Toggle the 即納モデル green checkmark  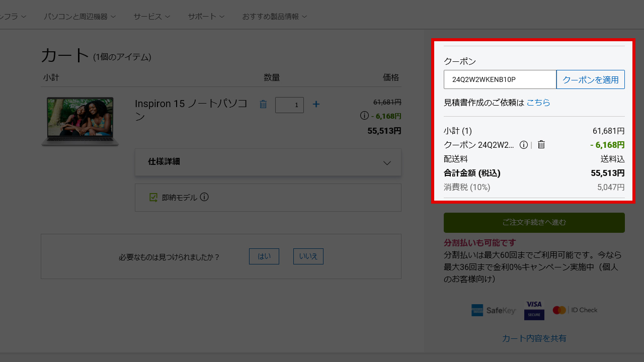[153, 198]
